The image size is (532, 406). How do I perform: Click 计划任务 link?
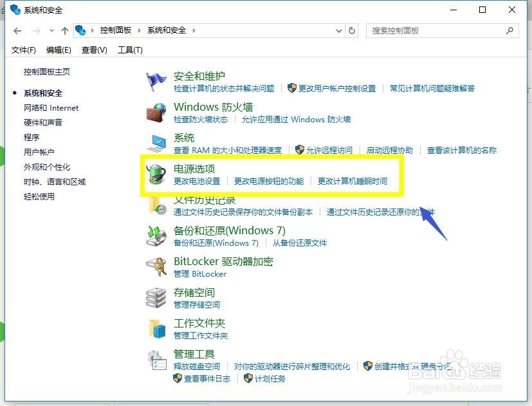270,379
